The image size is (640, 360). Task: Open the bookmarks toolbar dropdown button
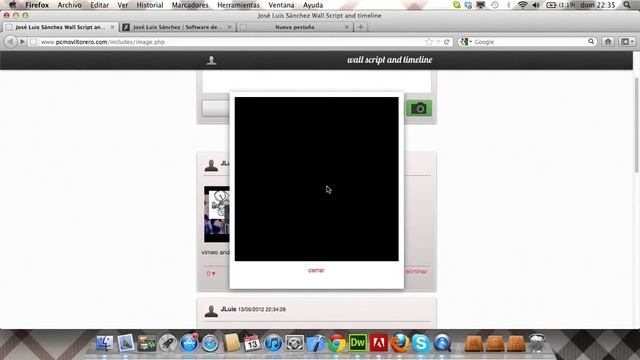[627, 42]
